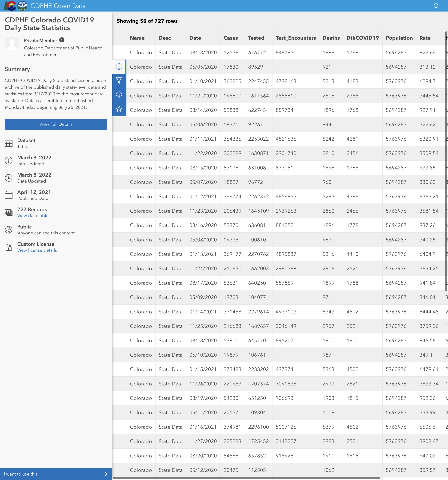This screenshot has width=448, height=480.
Task: Sort by the Rate column header
Action: coord(425,38)
